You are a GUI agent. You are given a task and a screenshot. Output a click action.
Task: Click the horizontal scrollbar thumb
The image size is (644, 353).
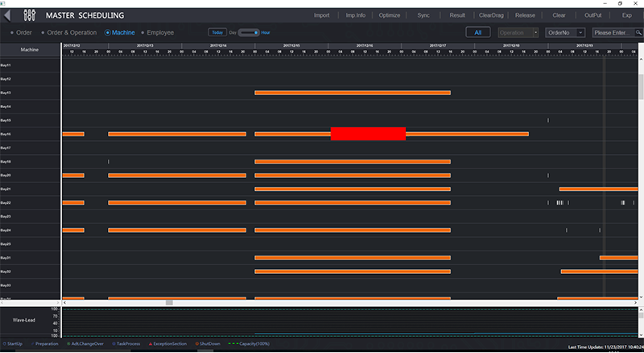[x=169, y=303]
